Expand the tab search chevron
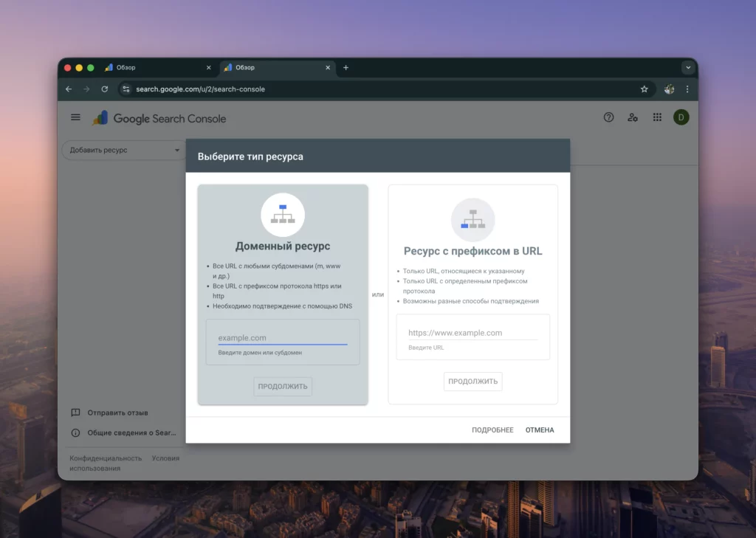The width and height of the screenshot is (756, 538). (688, 67)
